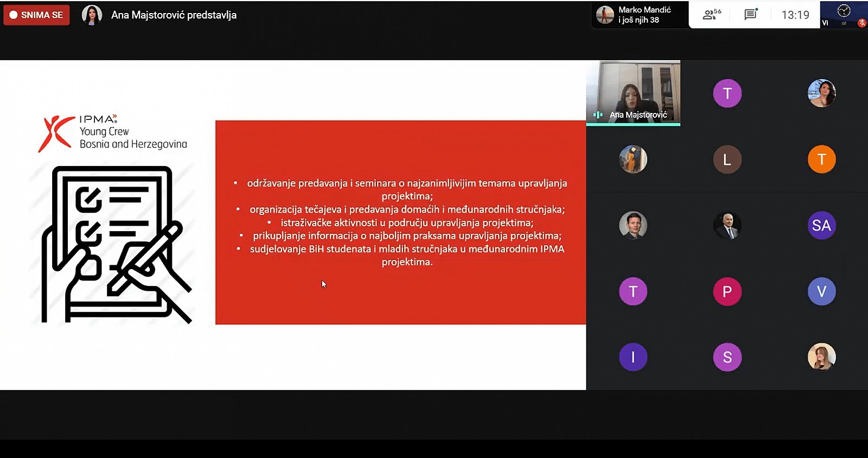Click the audio level icon on Ana Majstorović's tile

[598, 115]
